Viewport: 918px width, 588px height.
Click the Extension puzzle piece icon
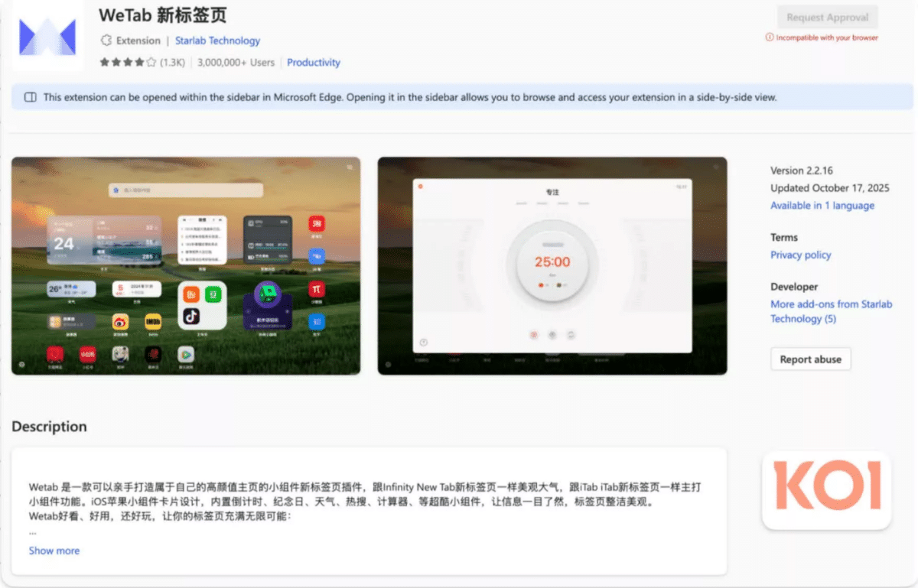(106, 41)
